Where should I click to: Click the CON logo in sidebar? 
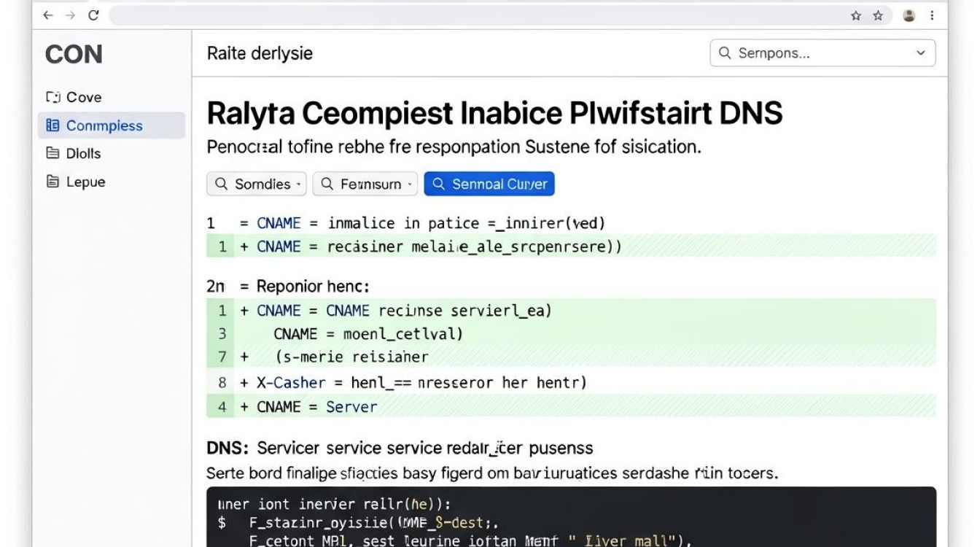(74, 55)
